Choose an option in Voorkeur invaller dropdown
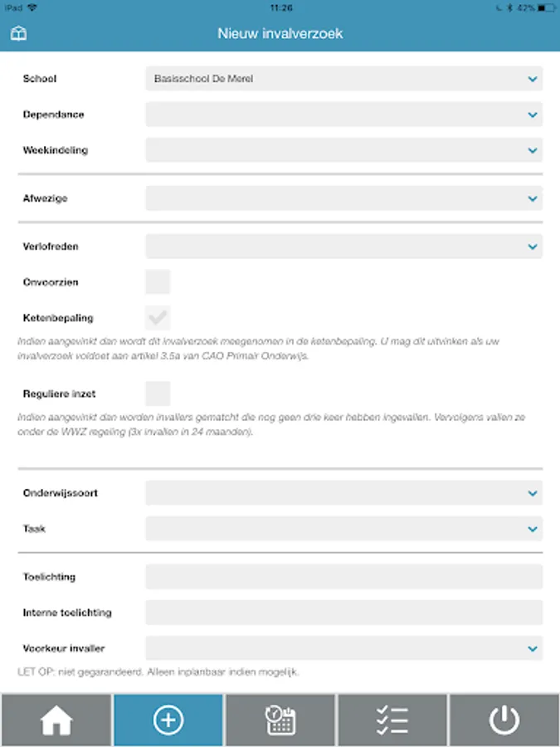 click(x=343, y=648)
